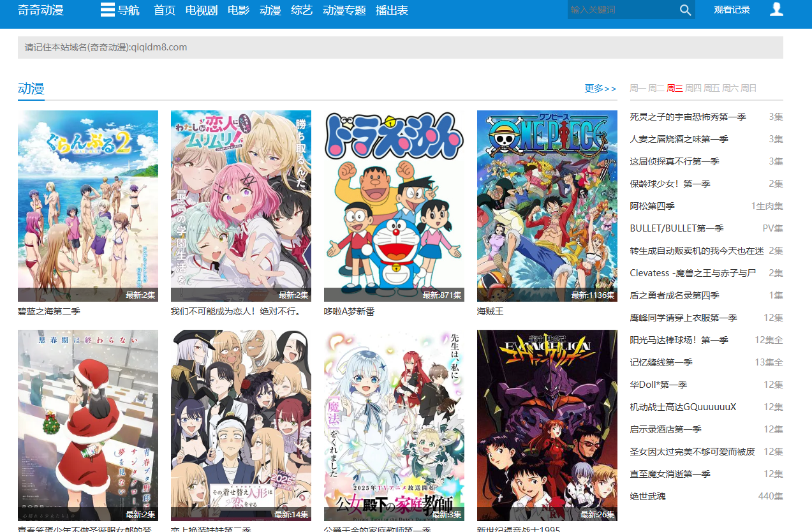
Task: Click title link 海贼王
Action: coord(491,311)
